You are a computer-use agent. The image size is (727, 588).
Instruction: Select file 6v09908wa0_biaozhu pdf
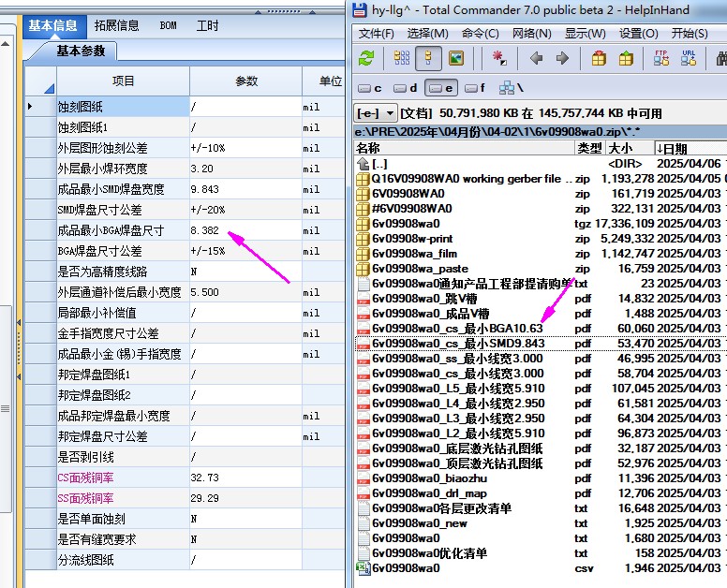430,478
